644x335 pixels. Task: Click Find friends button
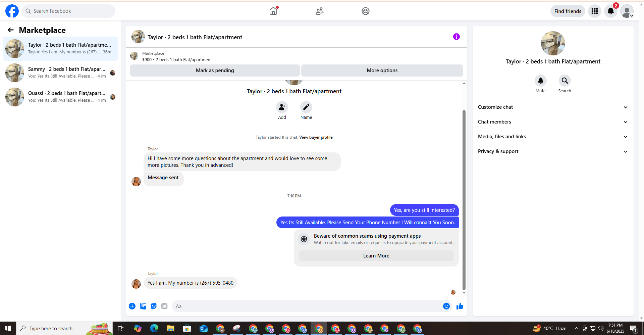(x=568, y=11)
